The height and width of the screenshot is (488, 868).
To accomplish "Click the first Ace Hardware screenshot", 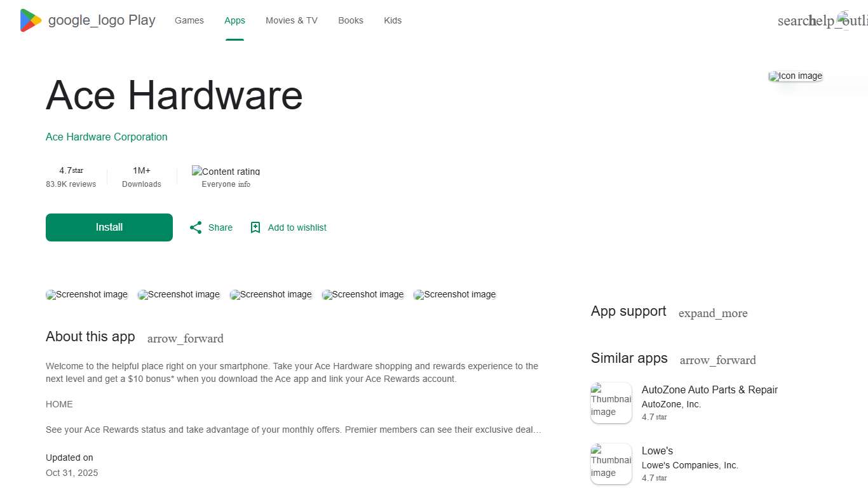I will tap(86, 294).
